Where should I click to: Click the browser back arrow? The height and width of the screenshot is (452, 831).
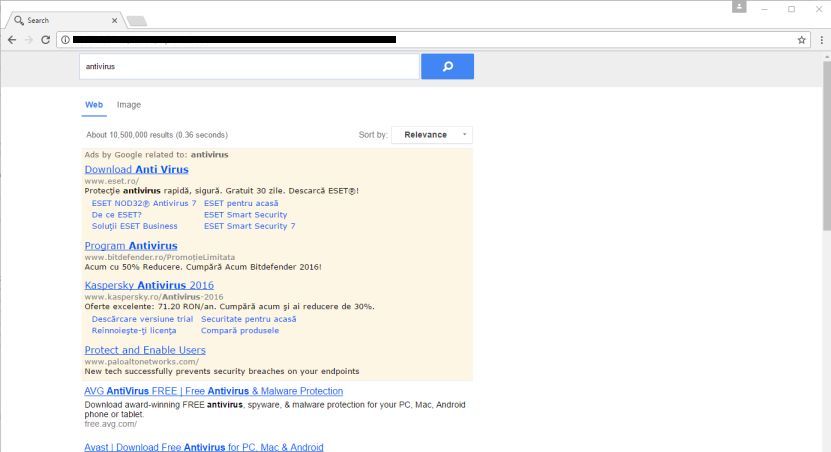pyautogui.click(x=12, y=40)
